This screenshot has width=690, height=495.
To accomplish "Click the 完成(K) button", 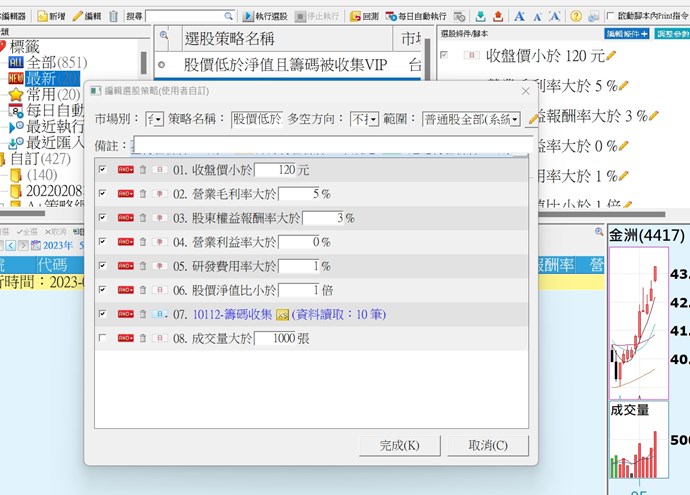I will (399, 445).
